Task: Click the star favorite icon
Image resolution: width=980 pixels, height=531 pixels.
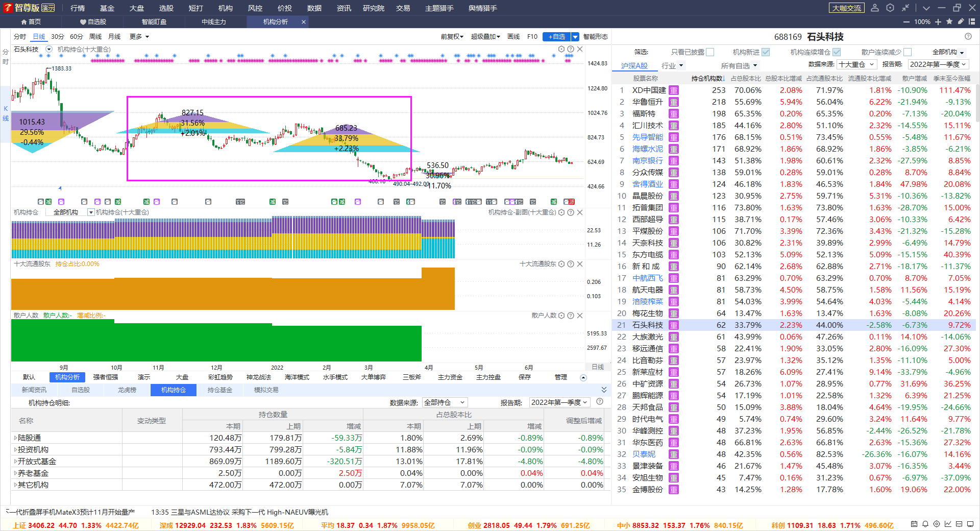Action: [949, 21]
